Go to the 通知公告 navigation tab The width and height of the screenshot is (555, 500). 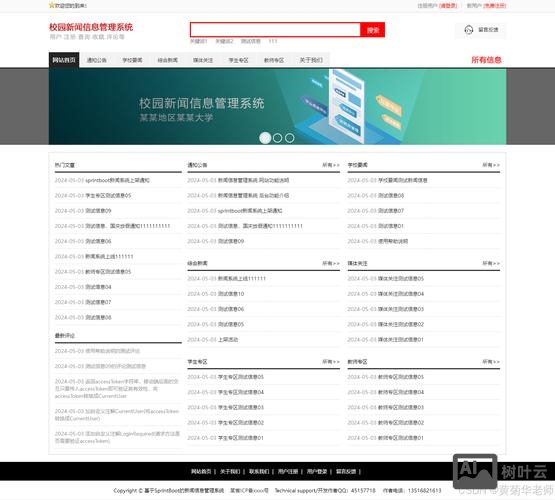pyautogui.click(x=97, y=60)
